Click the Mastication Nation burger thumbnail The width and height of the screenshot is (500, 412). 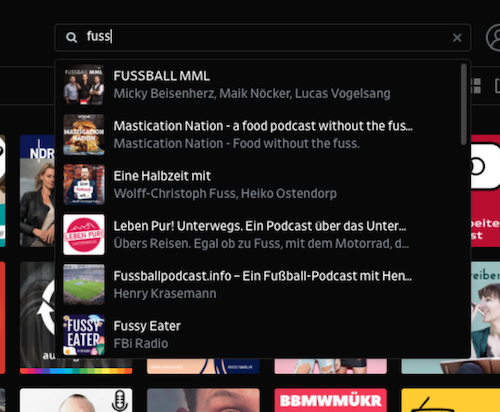pyautogui.click(x=84, y=135)
